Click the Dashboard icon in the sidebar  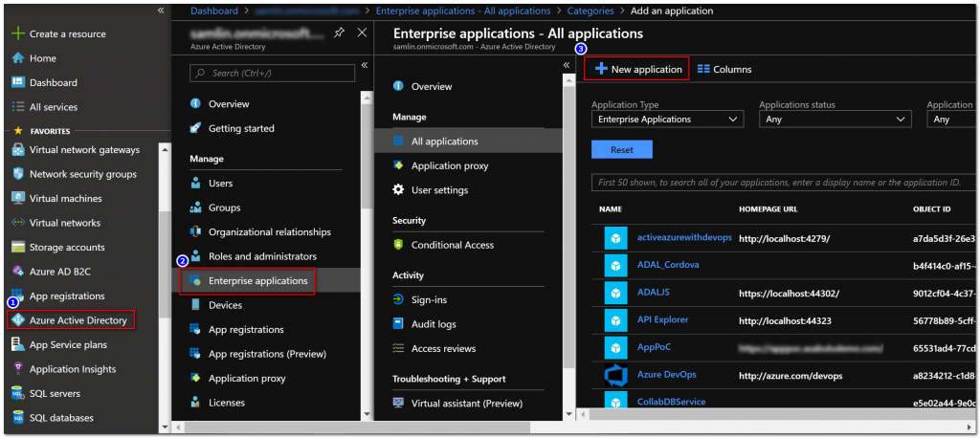tap(18, 82)
